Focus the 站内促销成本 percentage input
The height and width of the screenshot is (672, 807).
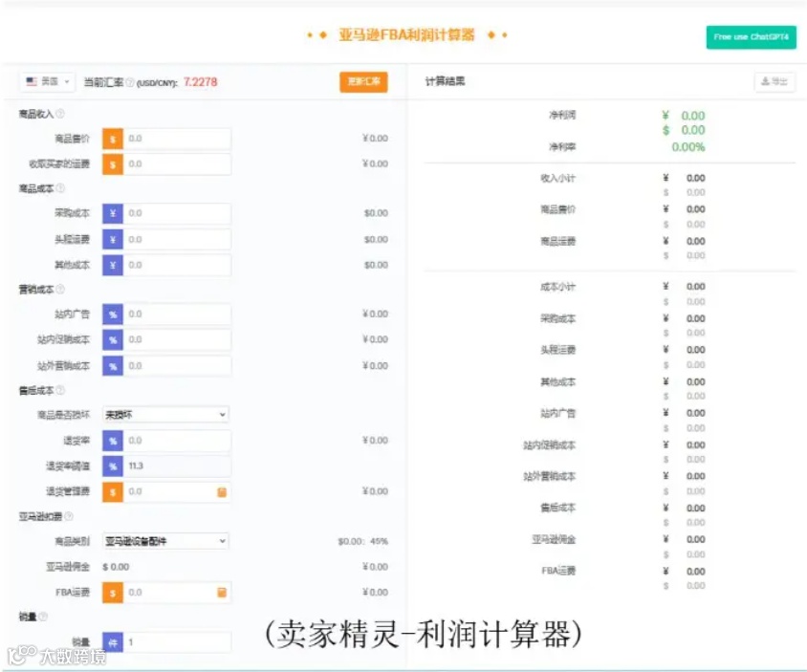[177, 340]
